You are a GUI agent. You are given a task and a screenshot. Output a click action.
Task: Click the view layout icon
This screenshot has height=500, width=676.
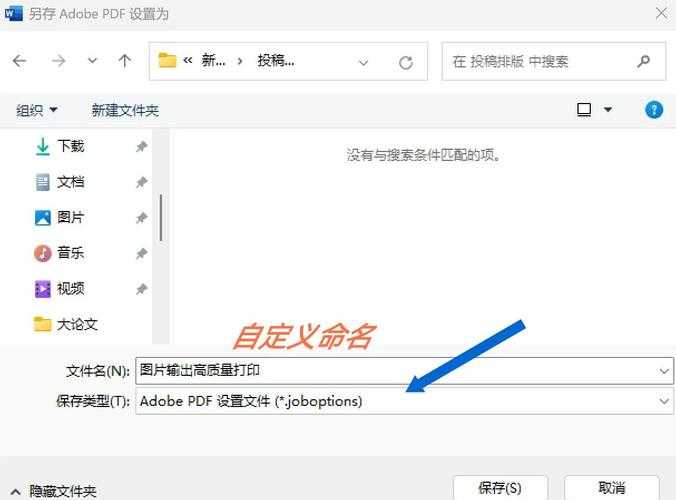click(584, 110)
